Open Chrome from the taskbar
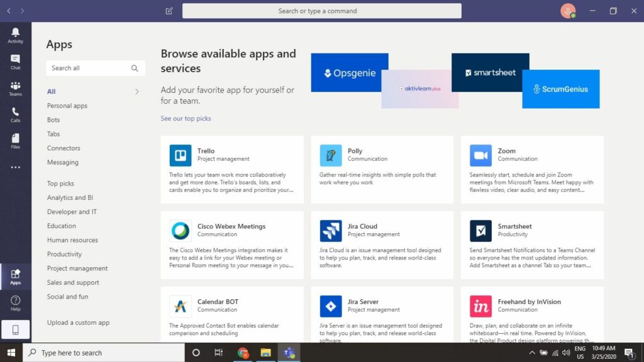The image size is (644, 362). pos(243,353)
